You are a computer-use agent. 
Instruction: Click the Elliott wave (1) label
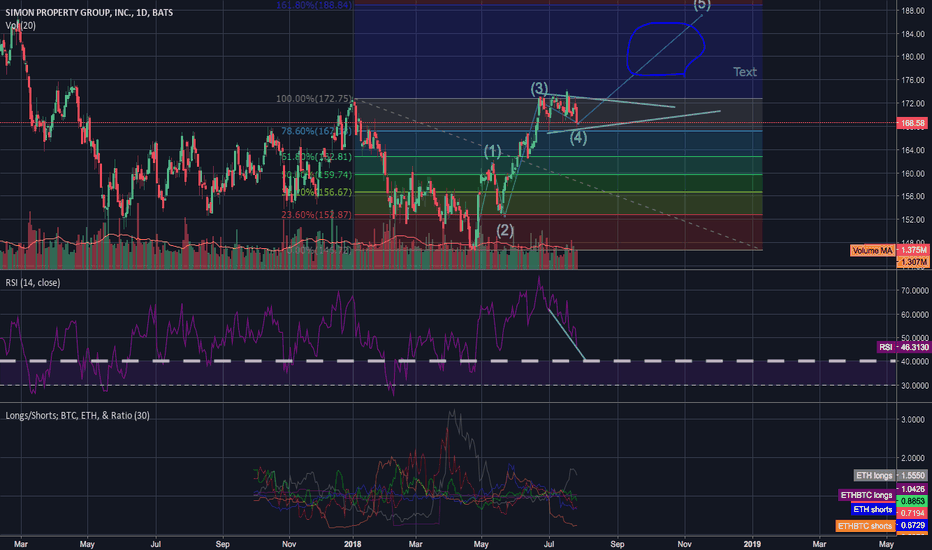click(492, 151)
